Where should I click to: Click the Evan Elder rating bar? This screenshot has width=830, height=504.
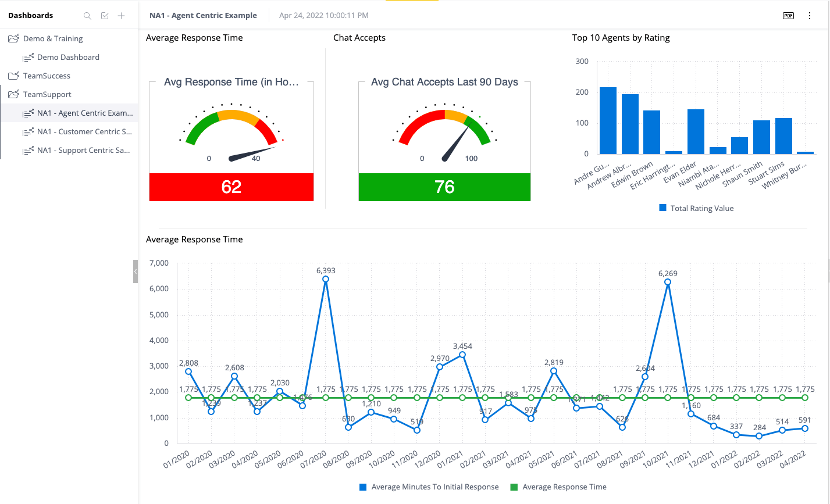(x=696, y=131)
